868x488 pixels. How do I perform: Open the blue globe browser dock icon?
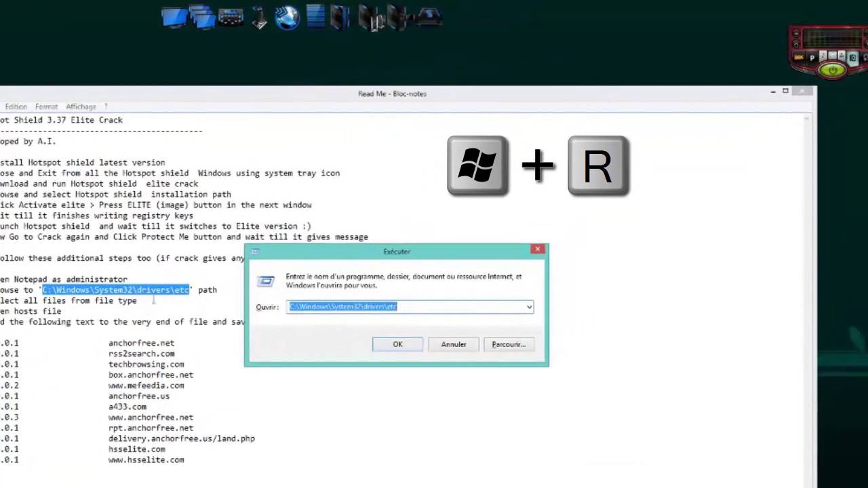(x=288, y=17)
